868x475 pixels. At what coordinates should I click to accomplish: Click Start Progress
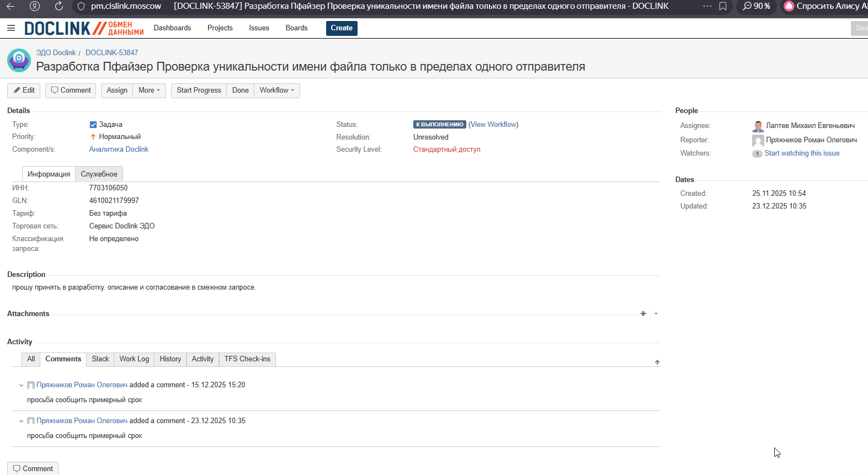199,90
